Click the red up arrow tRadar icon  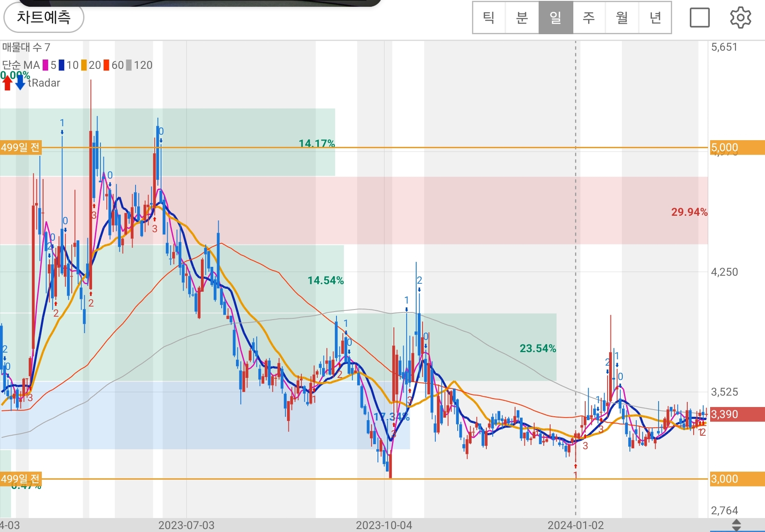click(x=7, y=82)
